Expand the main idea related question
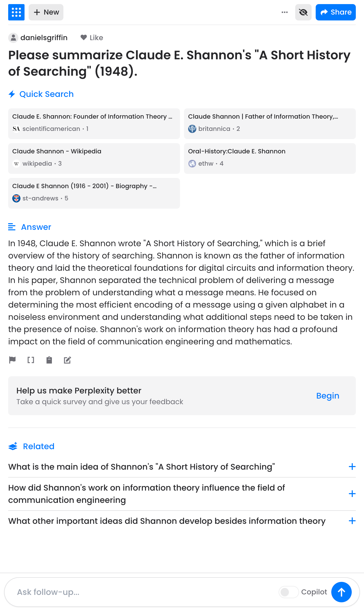Viewport: 364px width, 611px height. pyautogui.click(x=352, y=467)
